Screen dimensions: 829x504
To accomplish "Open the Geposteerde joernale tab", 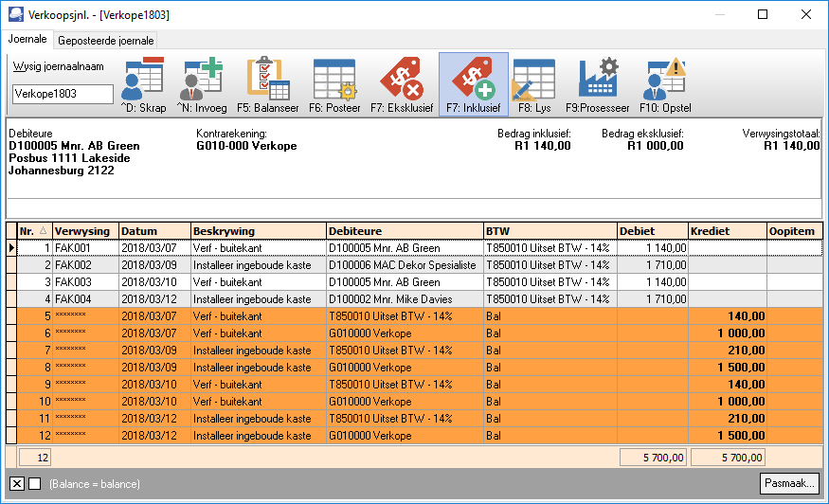I will tap(106, 41).
